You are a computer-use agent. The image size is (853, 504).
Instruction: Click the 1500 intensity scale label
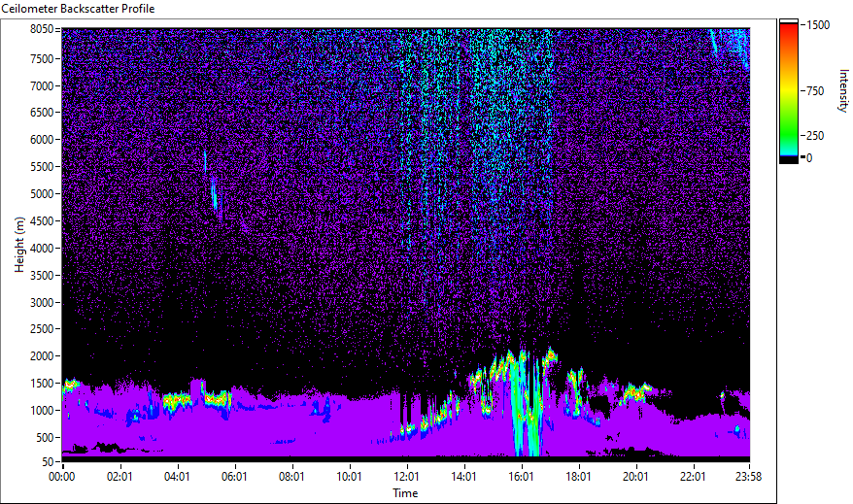[x=818, y=25]
